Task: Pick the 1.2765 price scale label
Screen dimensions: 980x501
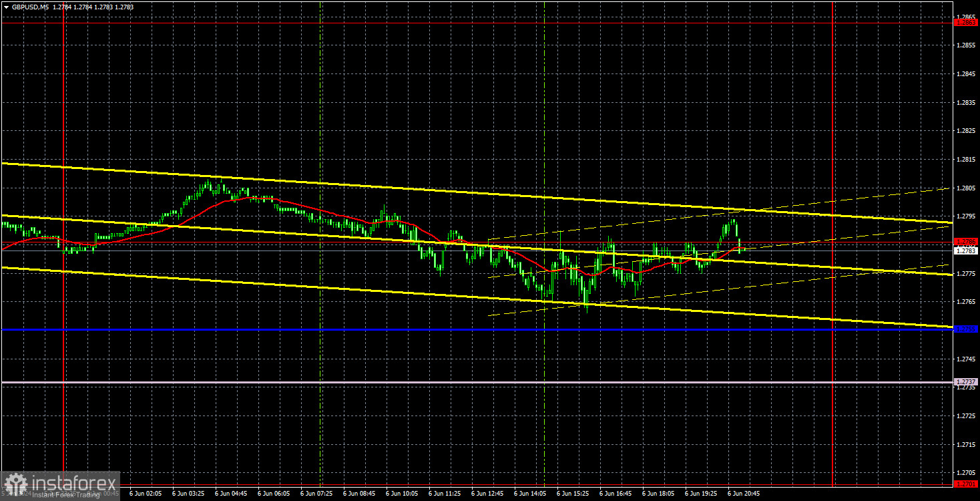Action: click(x=966, y=302)
